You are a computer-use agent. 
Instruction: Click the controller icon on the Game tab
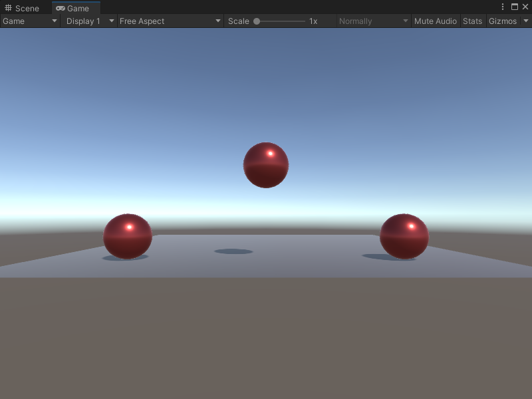point(59,8)
